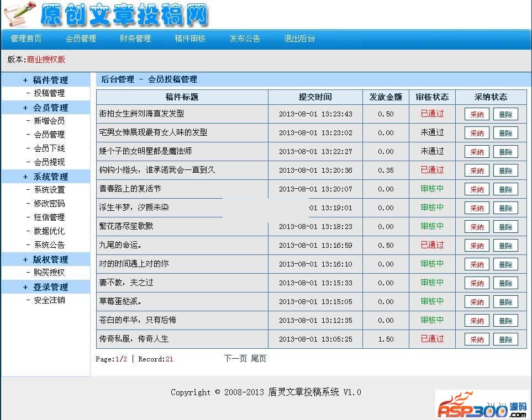Click 审核中 status for 草莓蛋挞派

coord(432,301)
